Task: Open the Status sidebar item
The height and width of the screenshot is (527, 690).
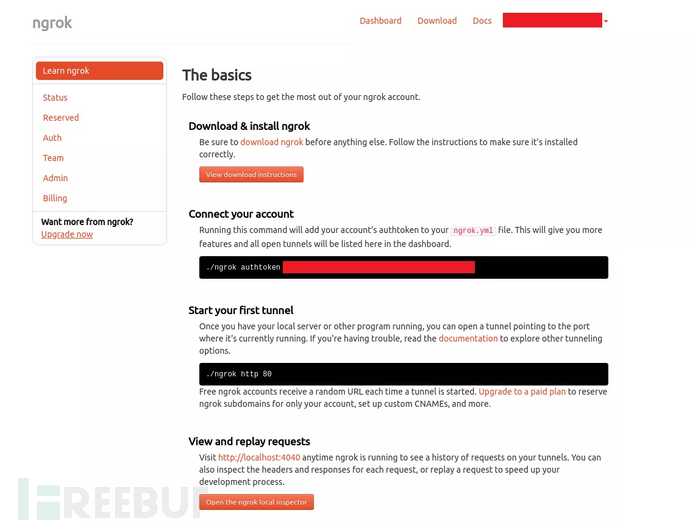Action: click(x=55, y=98)
